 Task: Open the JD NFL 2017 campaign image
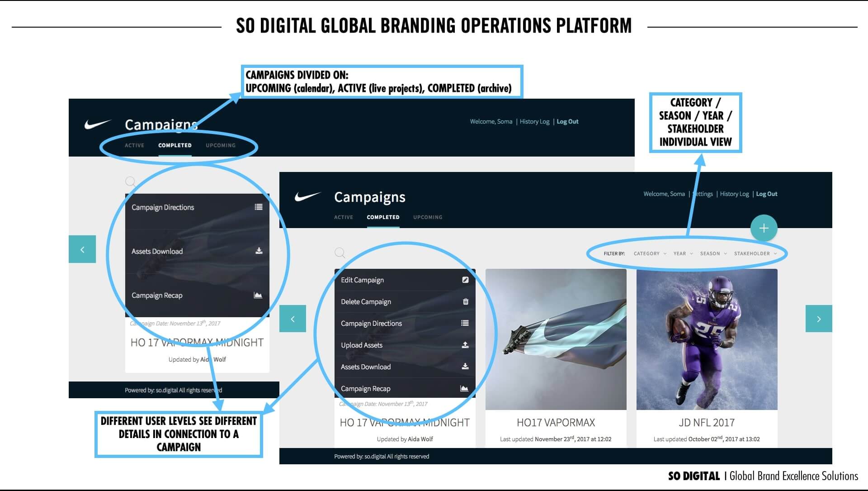(x=707, y=339)
